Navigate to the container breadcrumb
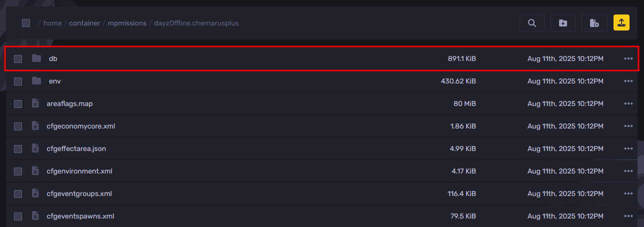644x227 pixels. click(x=84, y=23)
